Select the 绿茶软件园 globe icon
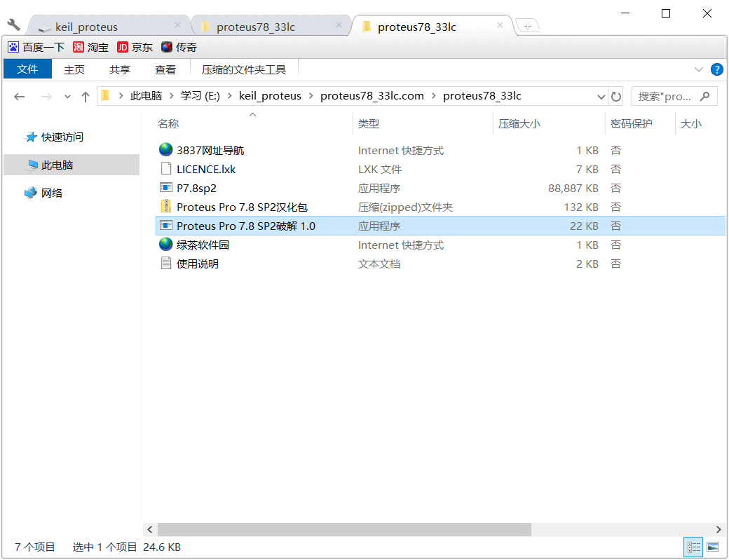The height and width of the screenshot is (560, 729). point(165,245)
